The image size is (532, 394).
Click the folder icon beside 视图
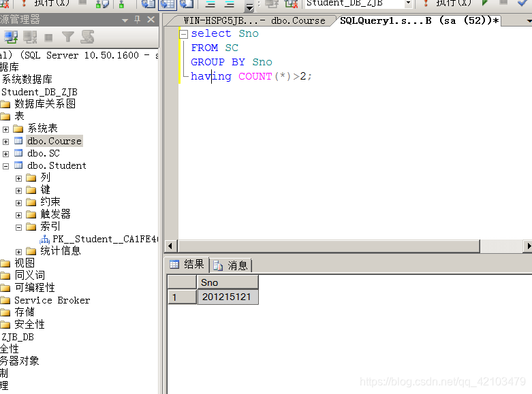click(x=5, y=263)
